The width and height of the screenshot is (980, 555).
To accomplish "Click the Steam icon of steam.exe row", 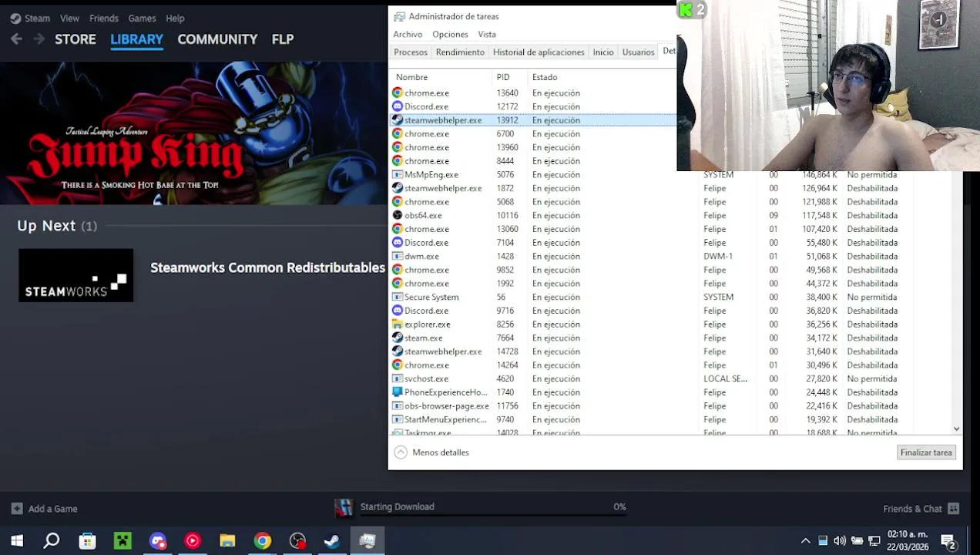I will click(398, 338).
